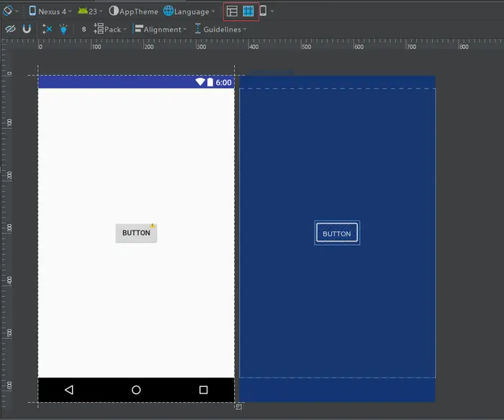
Task: Click the back navigation triangle in preview
Action: 69,390
